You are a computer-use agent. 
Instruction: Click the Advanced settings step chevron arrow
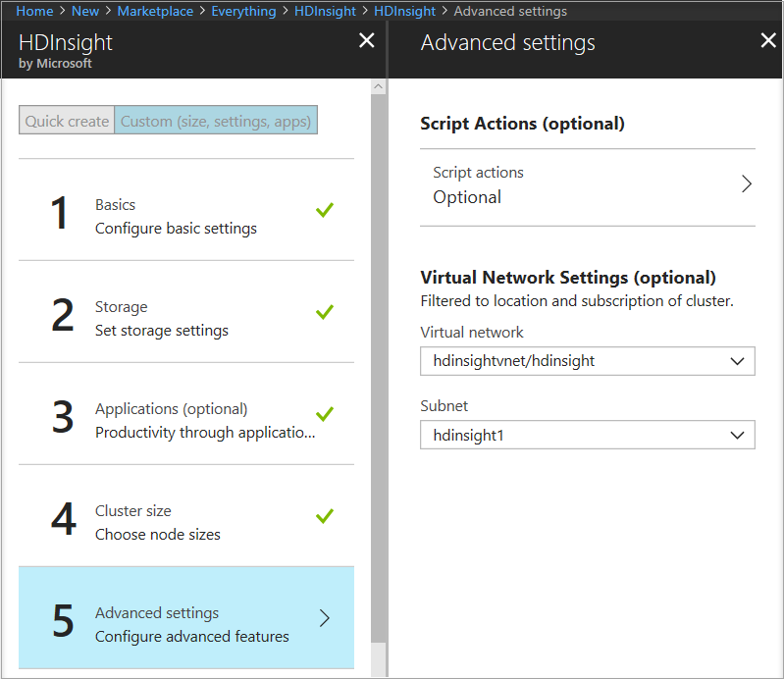pos(325,618)
